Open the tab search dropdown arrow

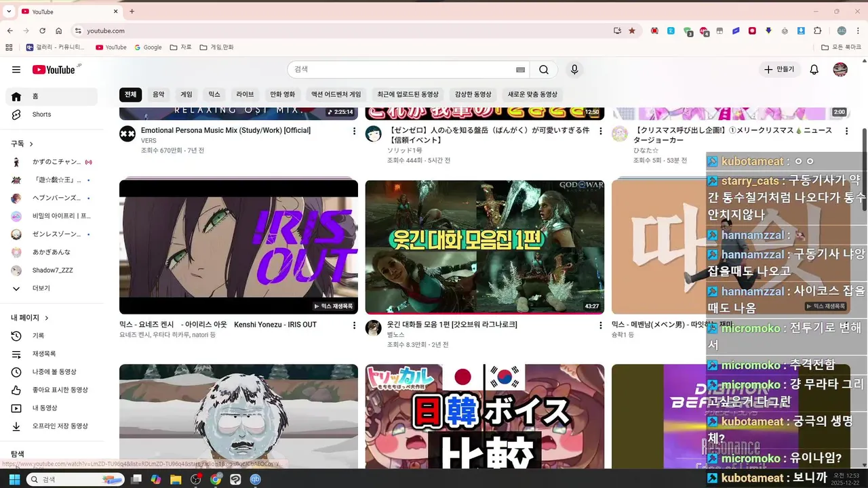point(9,12)
